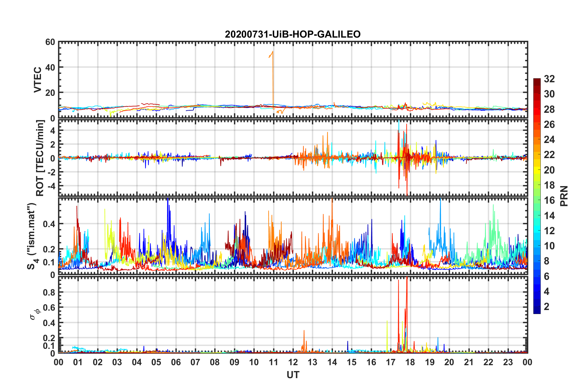Image resolution: width=586 pixels, height=392 pixels.
Task: Click the "0.8" tick on the sigma-phi axis
Action: coord(49,292)
